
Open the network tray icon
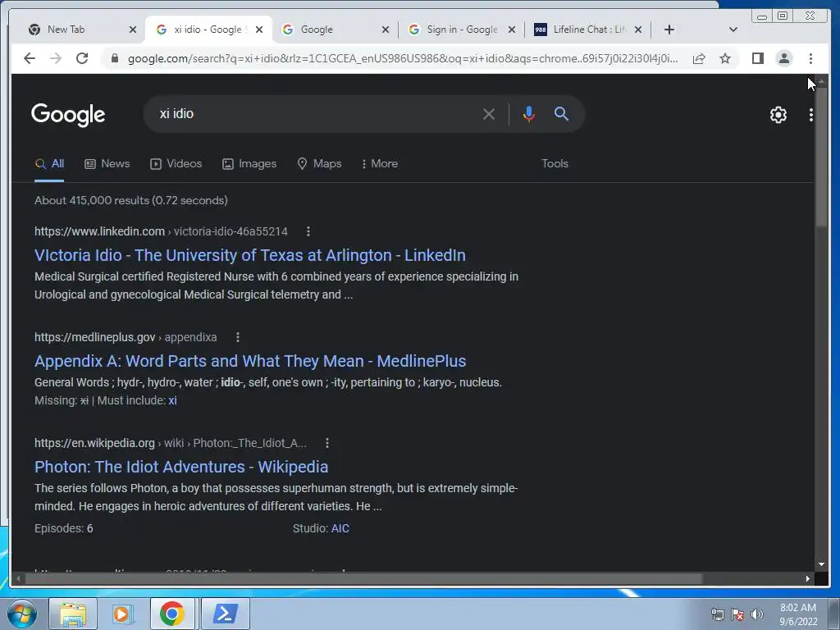(717, 614)
